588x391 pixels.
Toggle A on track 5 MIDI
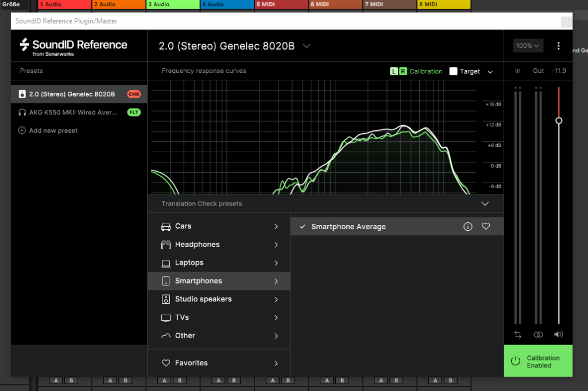coord(273,381)
